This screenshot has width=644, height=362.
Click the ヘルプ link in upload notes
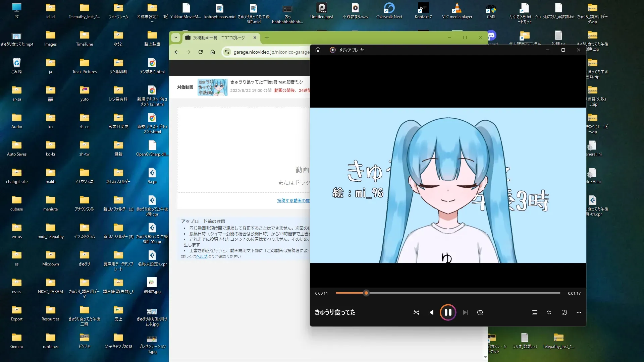click(202, 256)
